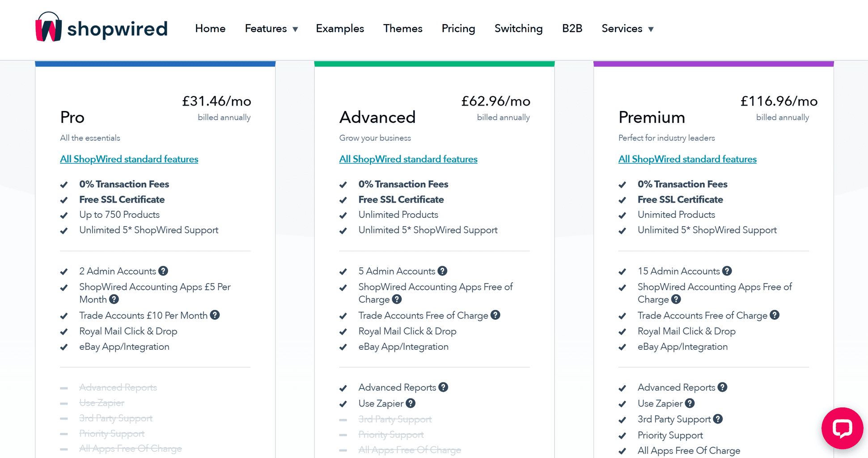The width and height of the screenshot is (868, 458).
Task: Open the B2B page
Action: pyautogui.click(x=572, y=29)
